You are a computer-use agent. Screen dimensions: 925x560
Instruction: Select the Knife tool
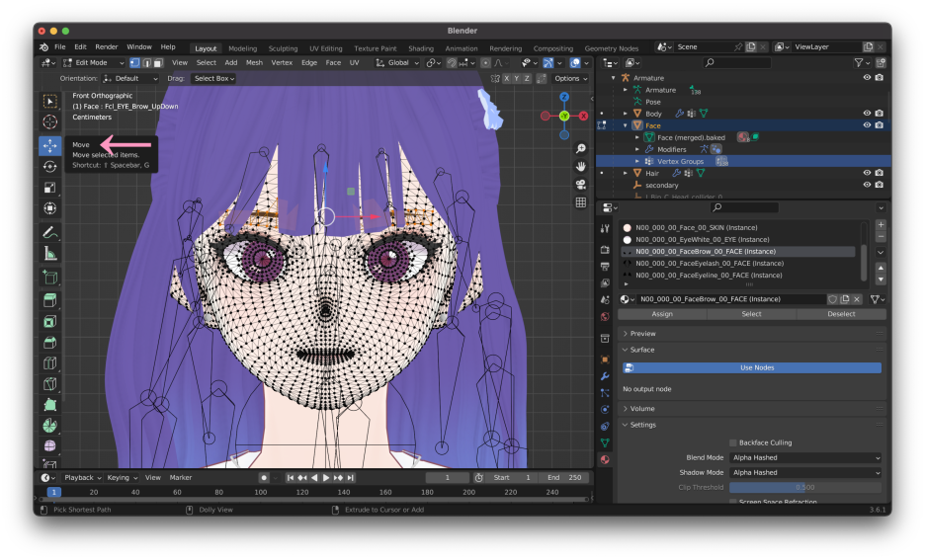click(50, 384)
